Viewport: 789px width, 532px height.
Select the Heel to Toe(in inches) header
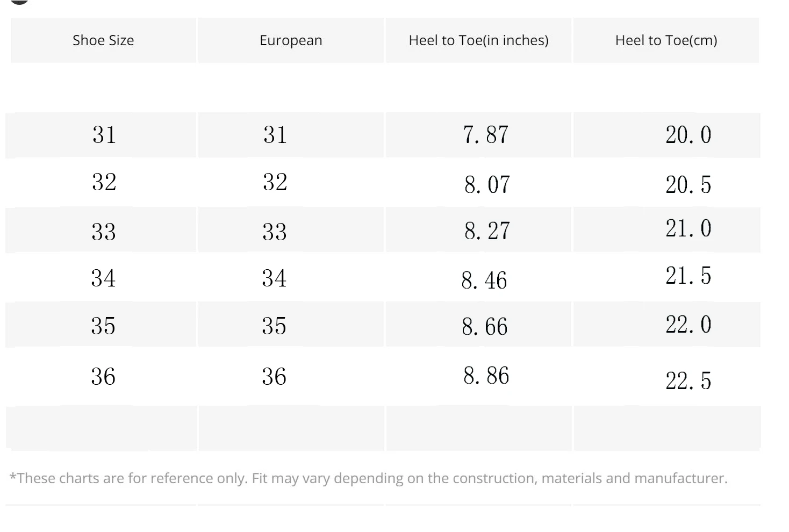pyautogui.click(x=478, y=40)
